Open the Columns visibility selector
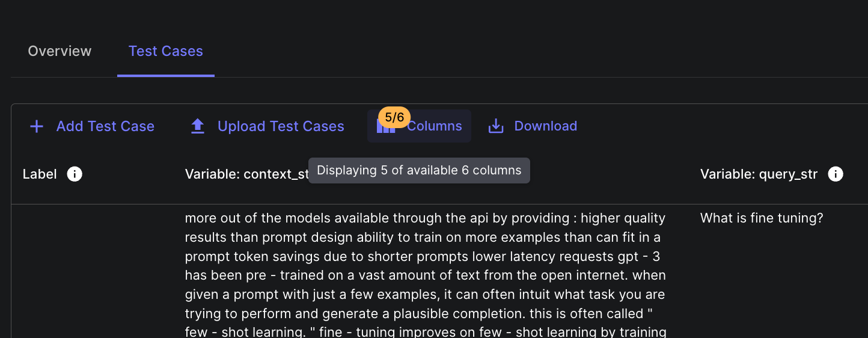The height and width of the screenshot is (338, 868). coord(434,126)
